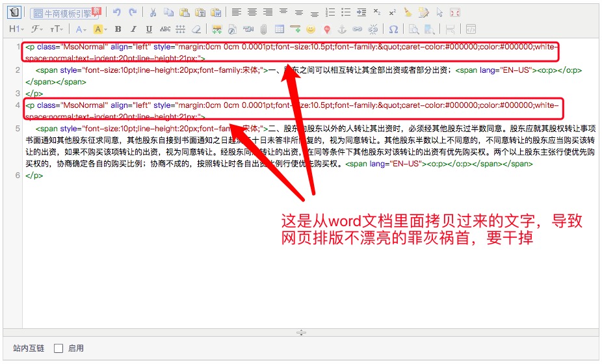Click line 2 of the source code

tap(304, 75)
